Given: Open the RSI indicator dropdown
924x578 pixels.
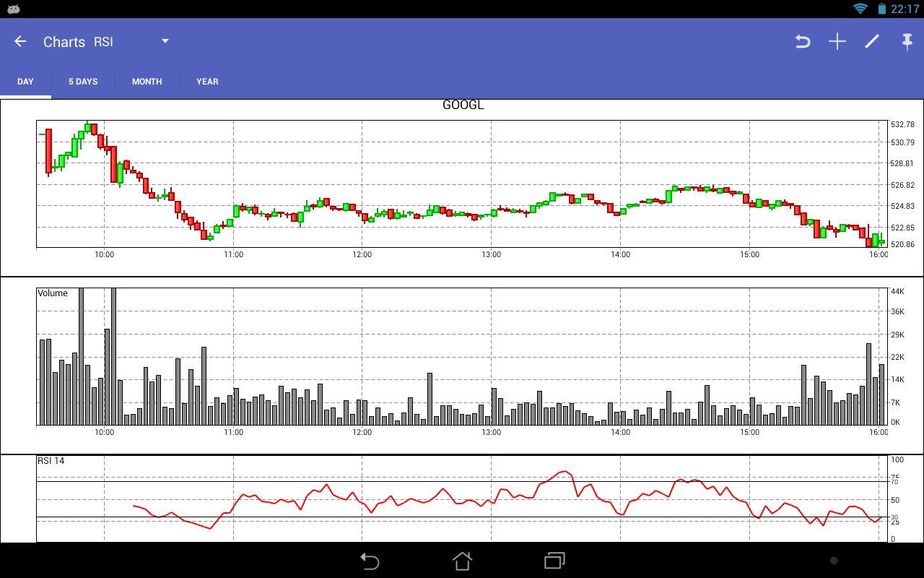Looking at the screenshot, I should click(131, 42).
